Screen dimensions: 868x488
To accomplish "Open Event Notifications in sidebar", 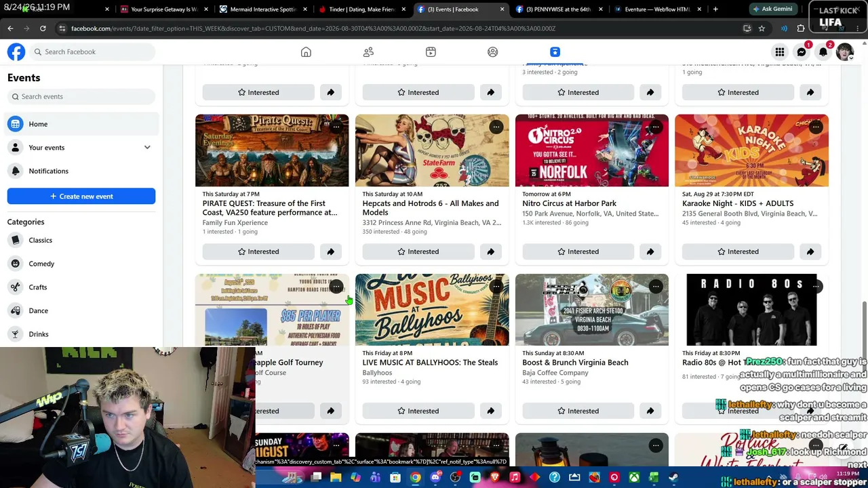I will coord(81,171).
